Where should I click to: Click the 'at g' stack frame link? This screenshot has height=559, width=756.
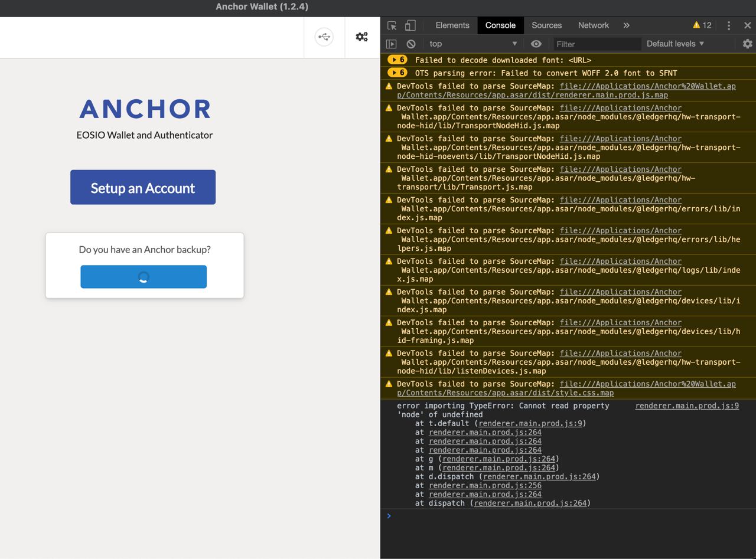(498, 459)
